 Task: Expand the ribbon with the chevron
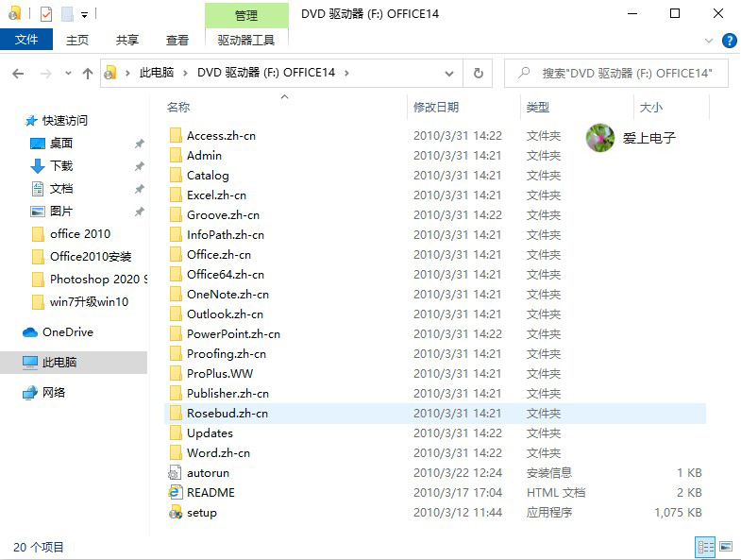click(x=708, y=41)
